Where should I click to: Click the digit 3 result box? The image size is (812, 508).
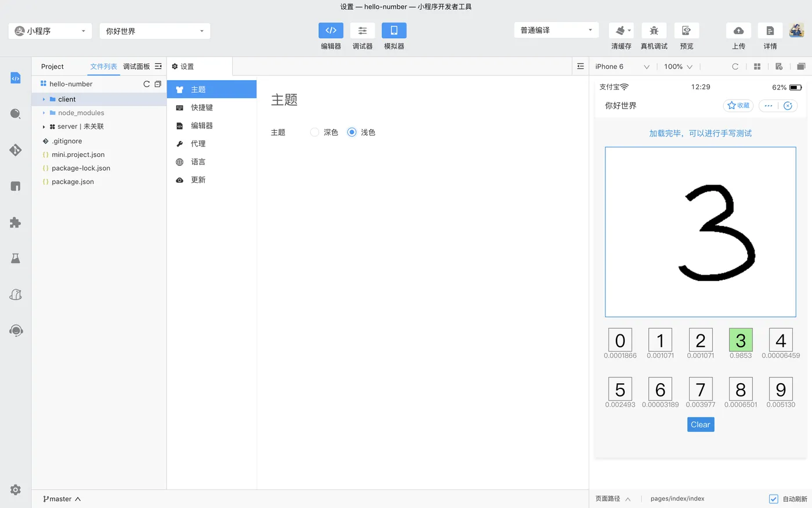point(741,340)
